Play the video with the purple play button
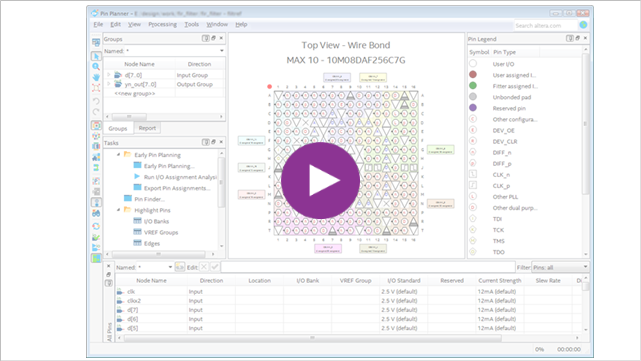Viewport: 641px width, 361px height. (320, 180)
